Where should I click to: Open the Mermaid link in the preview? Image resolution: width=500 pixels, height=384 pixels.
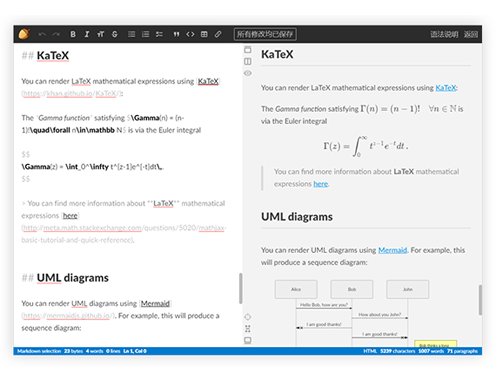393,250
